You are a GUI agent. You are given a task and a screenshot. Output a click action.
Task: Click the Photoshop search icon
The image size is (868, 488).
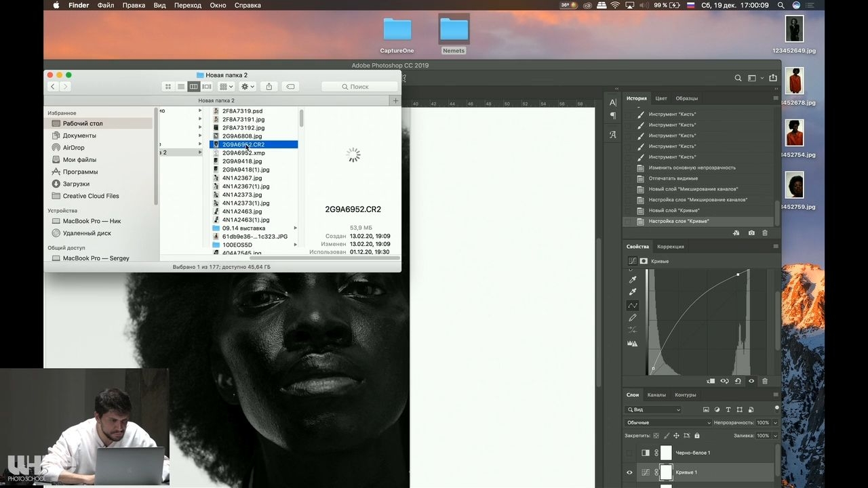click(x=738, y=79)
